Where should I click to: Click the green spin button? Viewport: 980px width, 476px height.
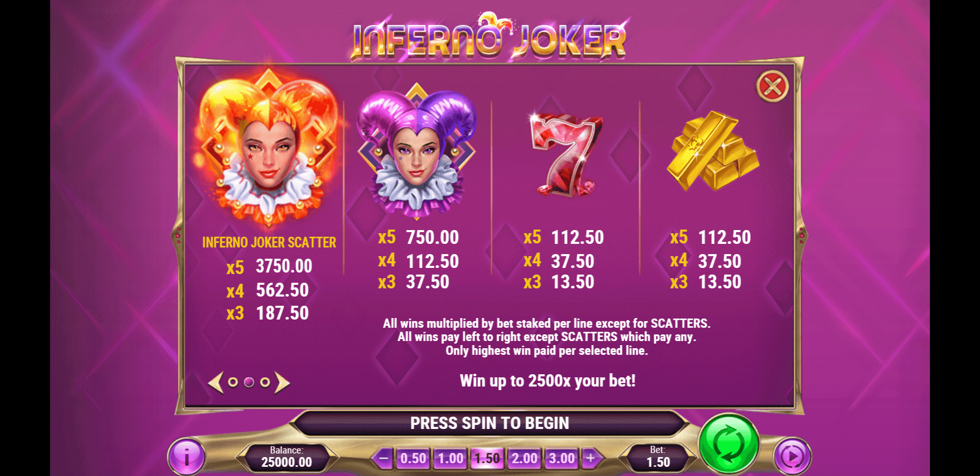(729, 444)
